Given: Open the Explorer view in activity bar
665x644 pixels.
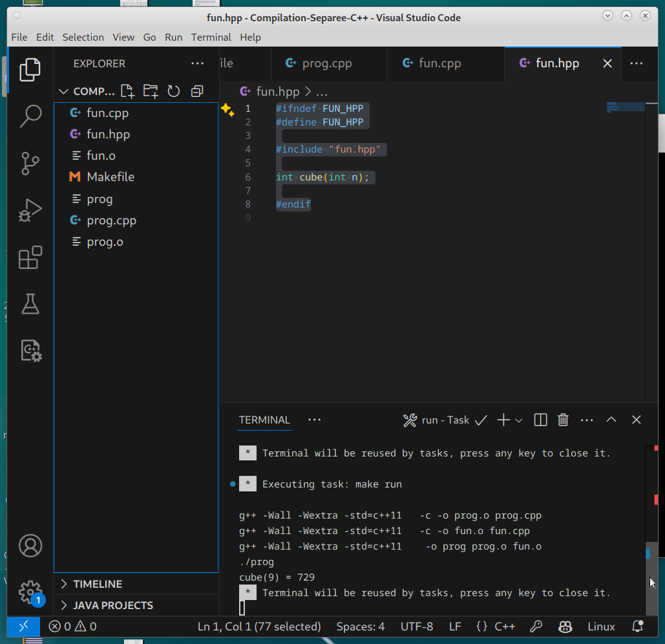Looking at the screenshot, I should pos(30,70).
